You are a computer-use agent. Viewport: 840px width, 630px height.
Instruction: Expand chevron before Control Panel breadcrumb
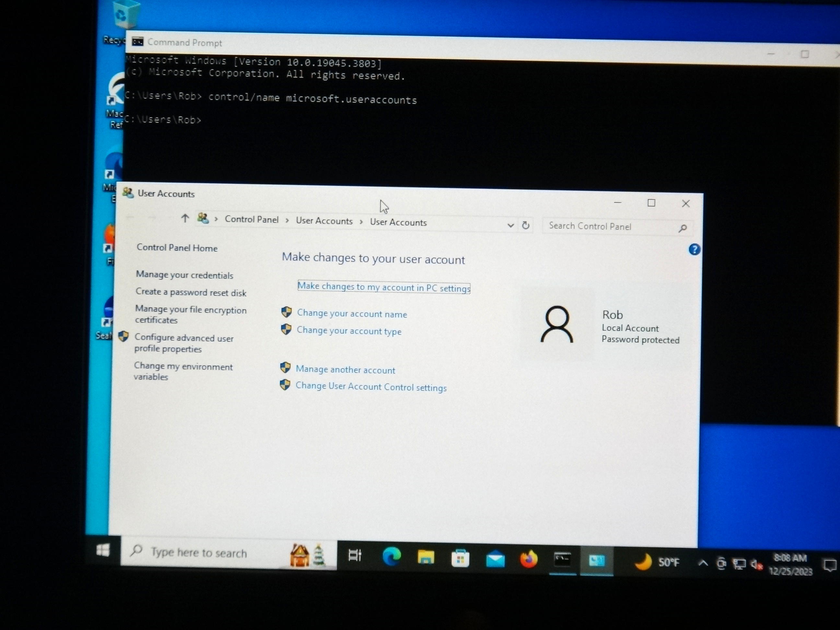click(x=216, y=219)
